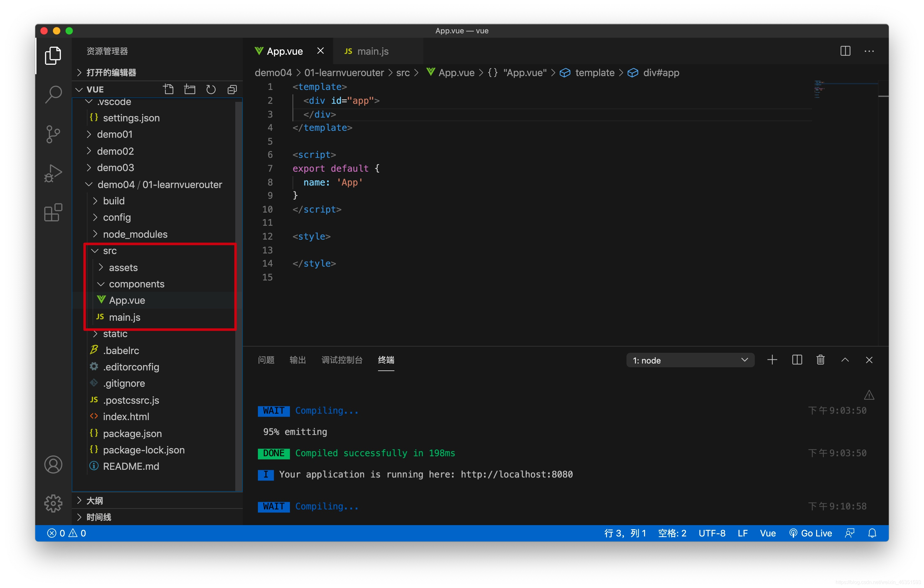Select the 问题 problems tab

(267, 360)
